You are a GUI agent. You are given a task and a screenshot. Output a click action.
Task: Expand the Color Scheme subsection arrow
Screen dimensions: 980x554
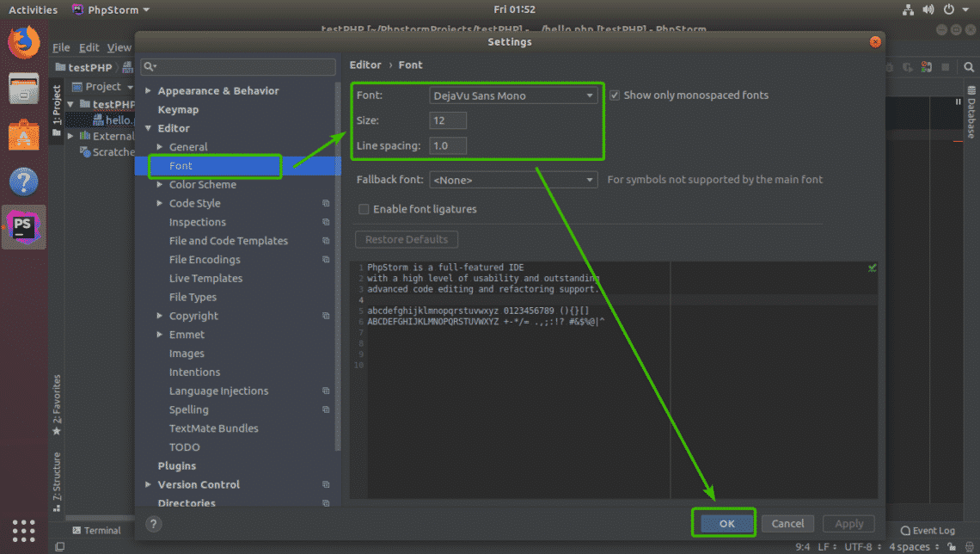159,184
